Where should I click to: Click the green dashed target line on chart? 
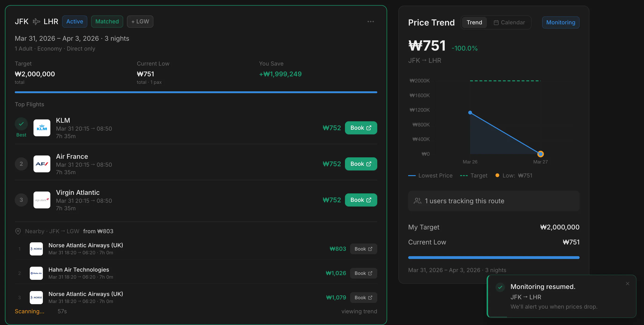coord(505,81)
